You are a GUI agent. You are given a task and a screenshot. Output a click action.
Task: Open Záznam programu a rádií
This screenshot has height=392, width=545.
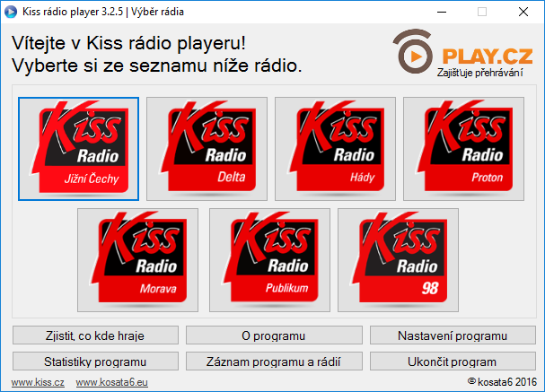274,362
